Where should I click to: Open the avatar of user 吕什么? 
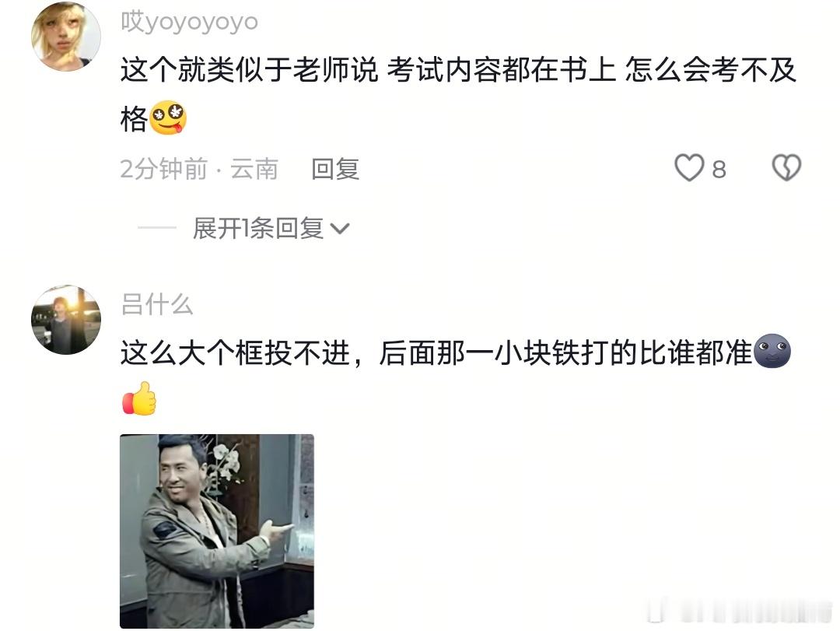point(66,320)
